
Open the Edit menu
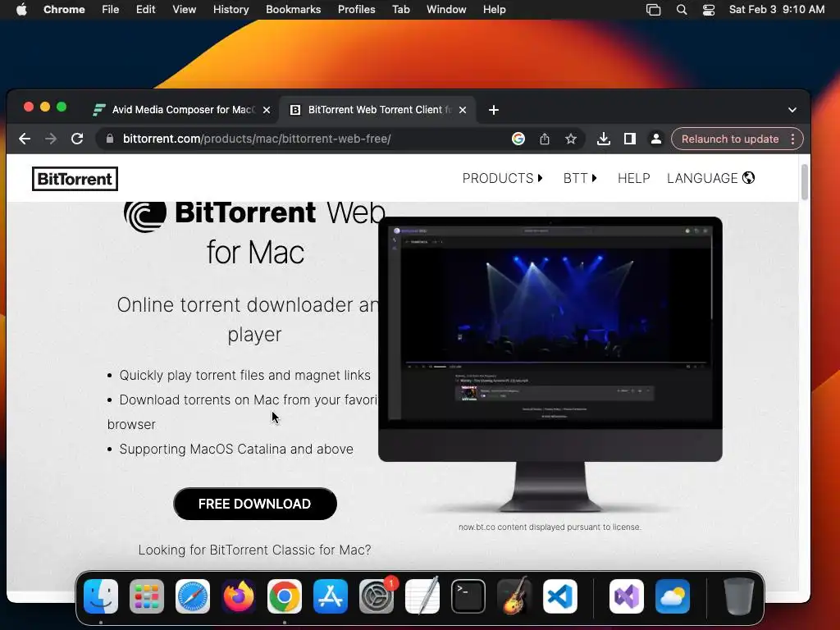(146, 10)
